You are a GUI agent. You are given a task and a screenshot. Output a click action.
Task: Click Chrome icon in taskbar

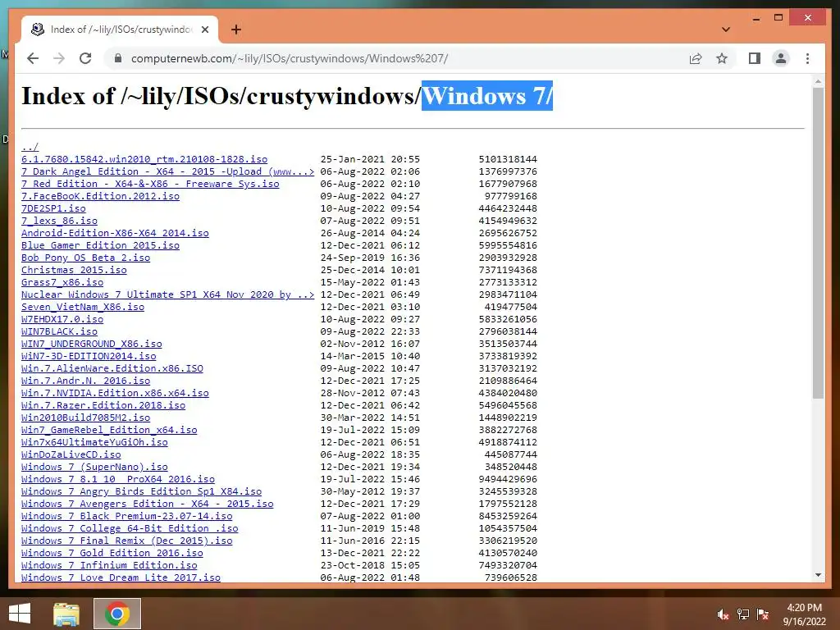[x=117, y=614]
